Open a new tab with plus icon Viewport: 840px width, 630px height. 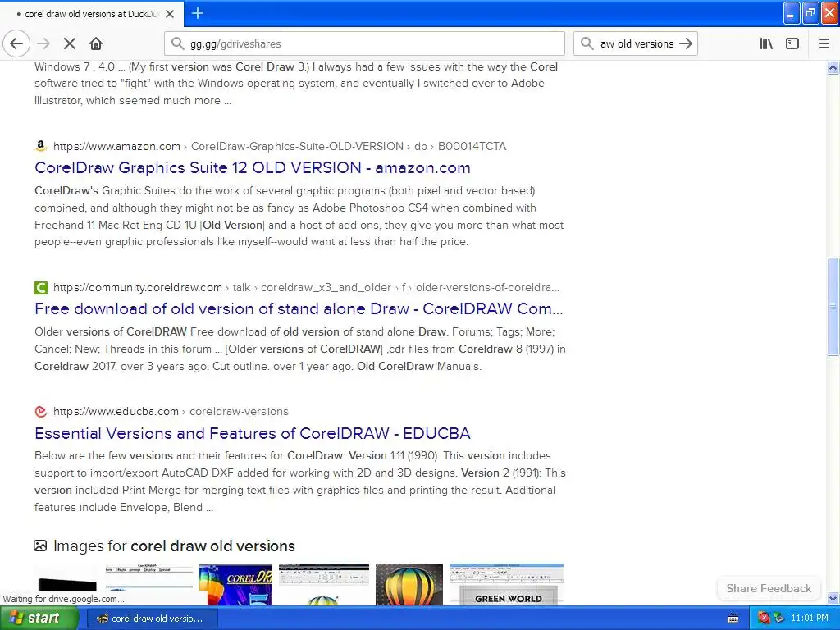pyautogui.click(x=198, y=13)
